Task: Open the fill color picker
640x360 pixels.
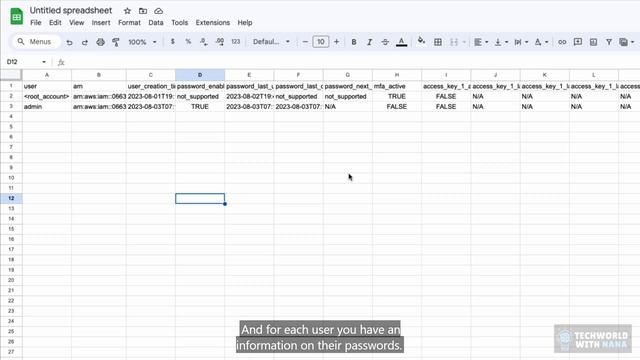Action: tap(421, 41)
